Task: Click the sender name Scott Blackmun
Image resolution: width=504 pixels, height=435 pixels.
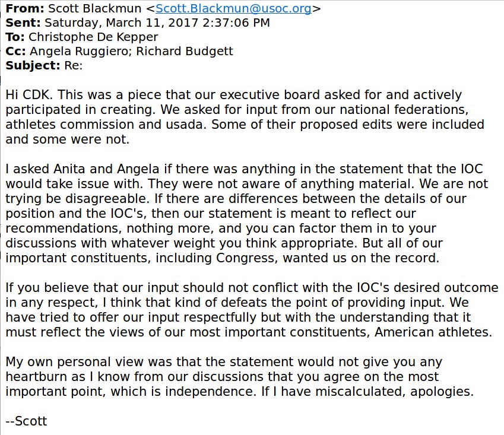Action: click(x=94, y=9)
